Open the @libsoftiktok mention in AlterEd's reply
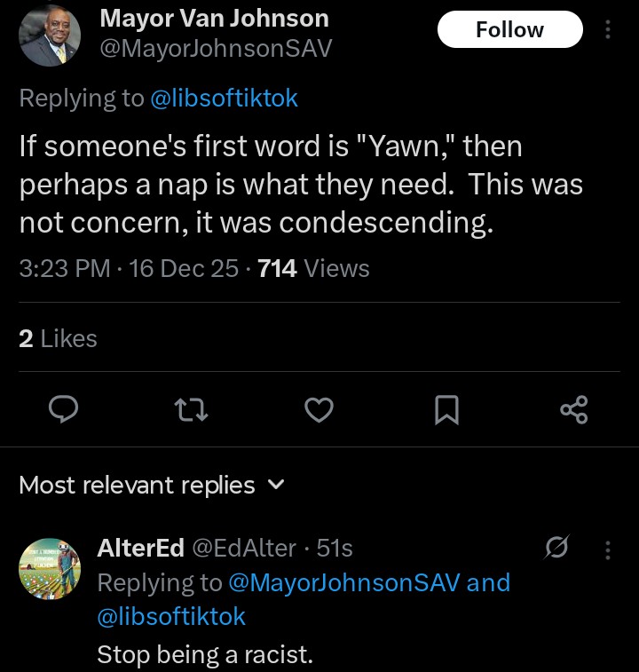The image size is (639, 672). click(171, 616)
